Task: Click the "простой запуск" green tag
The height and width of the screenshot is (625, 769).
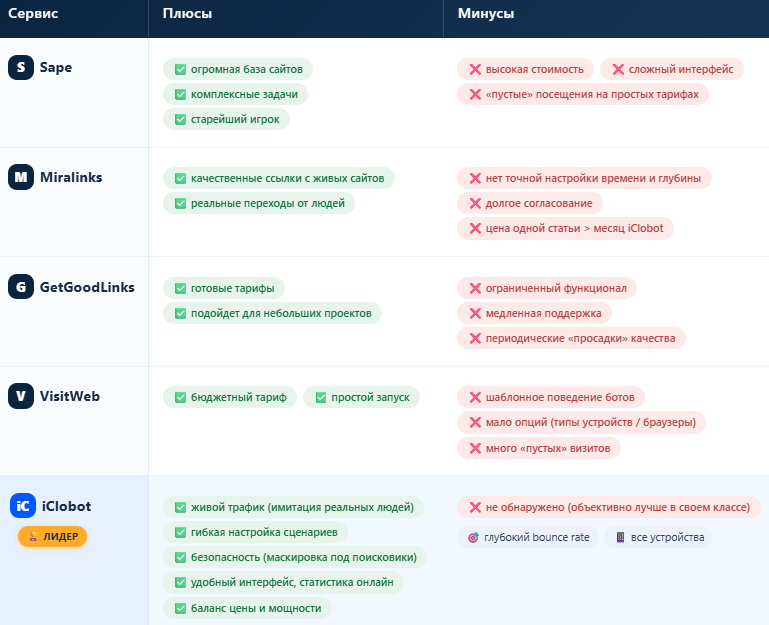Action: pos(362,397)
